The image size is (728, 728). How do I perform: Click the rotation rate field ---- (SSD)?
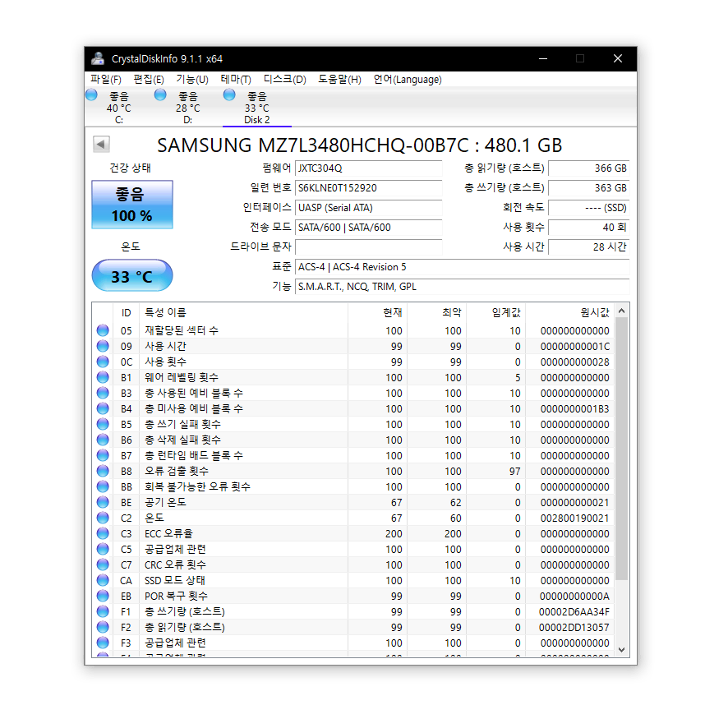coord(588,208)
